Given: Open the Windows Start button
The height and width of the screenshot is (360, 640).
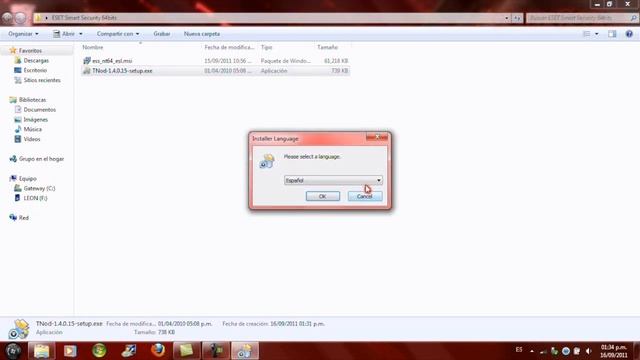Looking at the screenshot, I should pyautogui.click(x=13, y=351).
